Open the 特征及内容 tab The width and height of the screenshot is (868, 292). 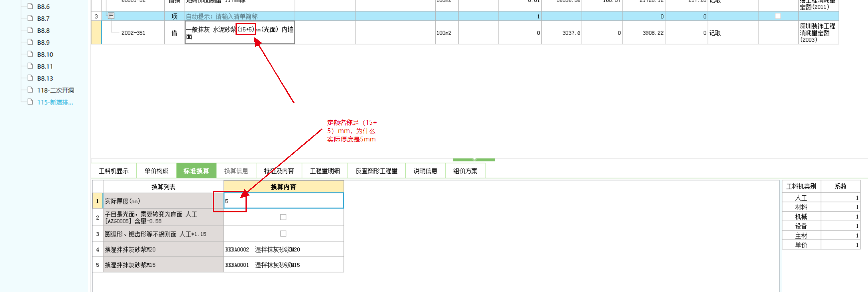pyautogui.click(x=279, y=171)
